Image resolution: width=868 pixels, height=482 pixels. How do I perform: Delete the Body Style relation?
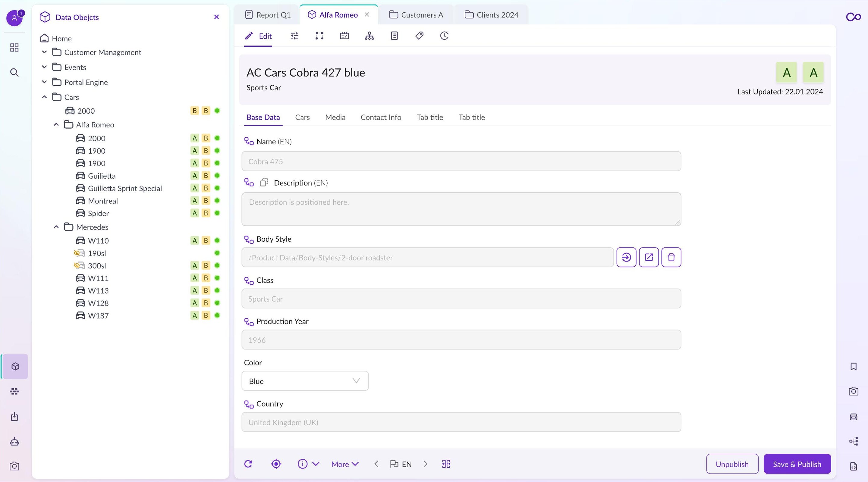tap(671, 257)
